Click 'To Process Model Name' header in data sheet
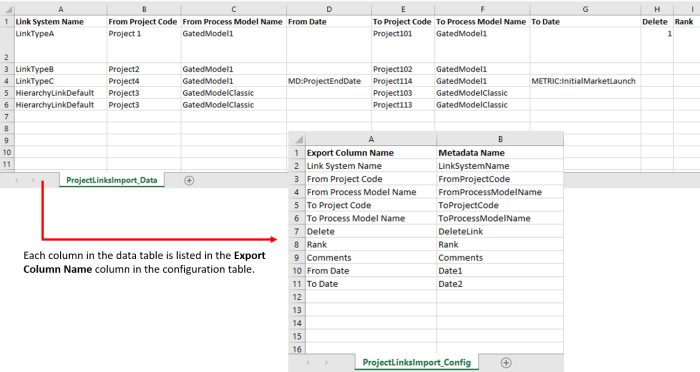This screenshot has height=372, width=700. pos(482,21)
